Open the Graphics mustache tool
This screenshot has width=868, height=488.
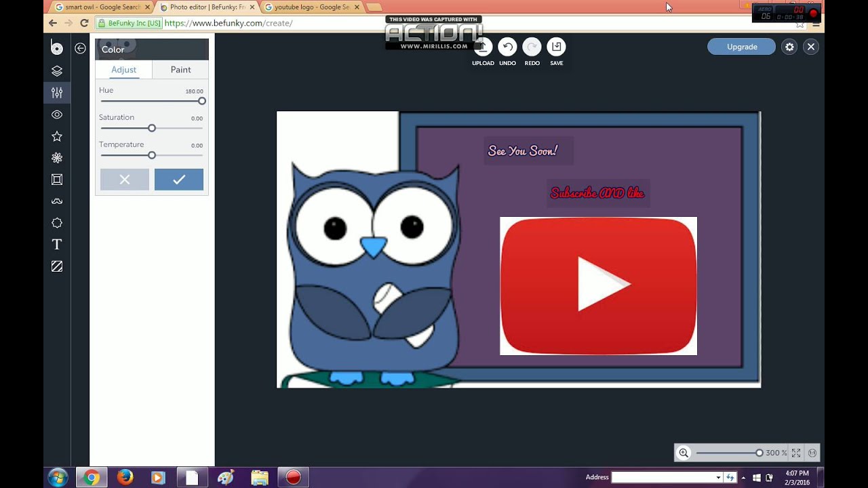(57, 201)
